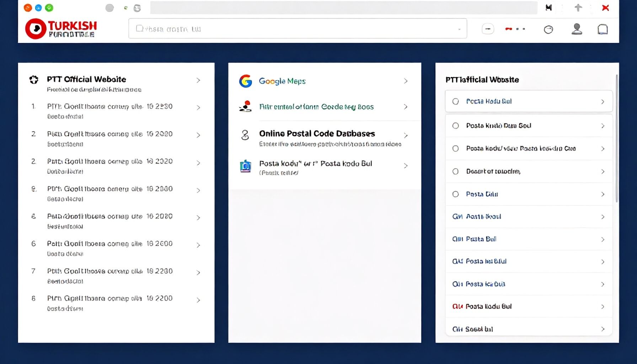This screenshot has height=364, width=637.
Task: Click the blue postbox icon beside Posta kodu
Action: point(246,166)
